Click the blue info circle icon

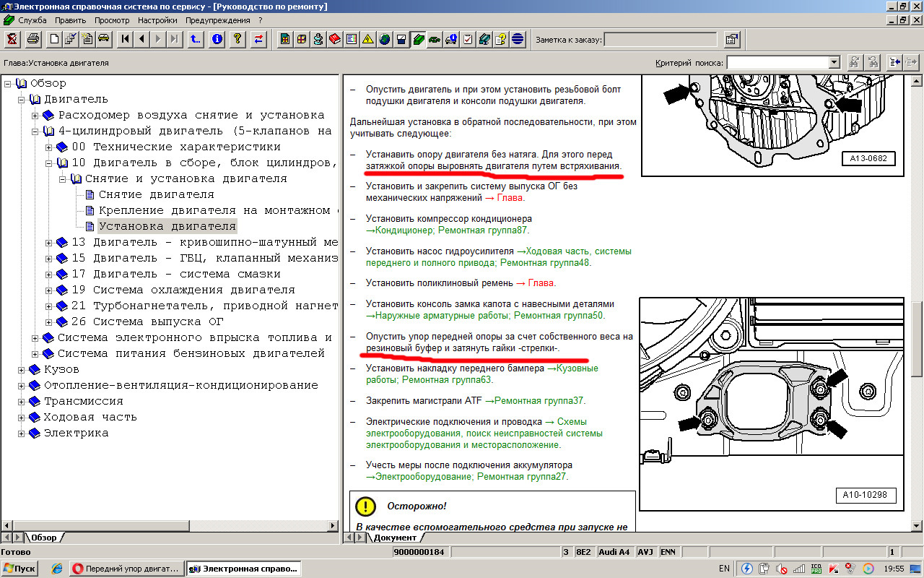pos(216,39)
